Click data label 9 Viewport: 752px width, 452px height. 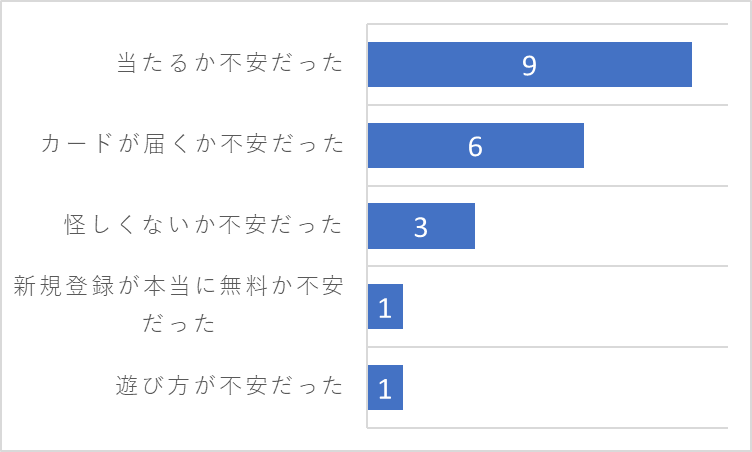click(529, 65)
